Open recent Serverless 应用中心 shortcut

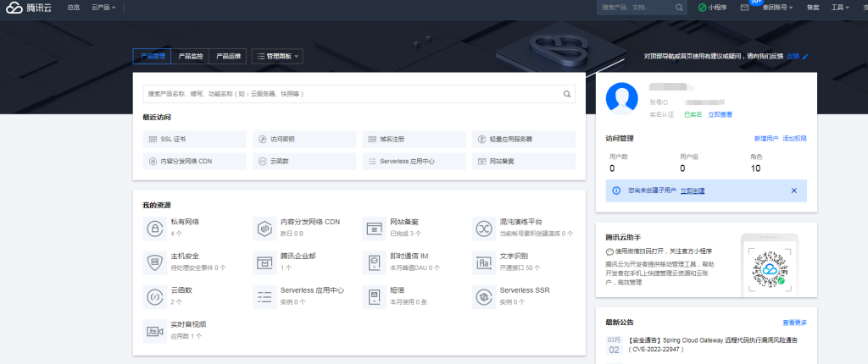coord(414,162)
